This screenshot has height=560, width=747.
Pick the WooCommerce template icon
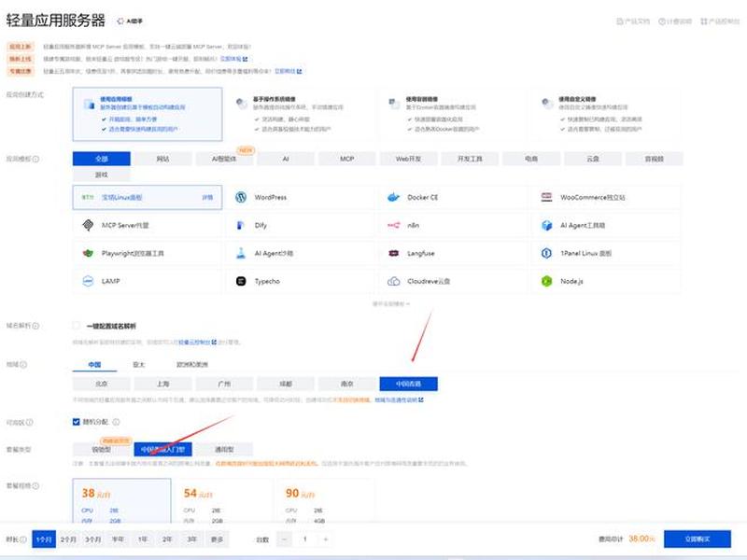546,197
